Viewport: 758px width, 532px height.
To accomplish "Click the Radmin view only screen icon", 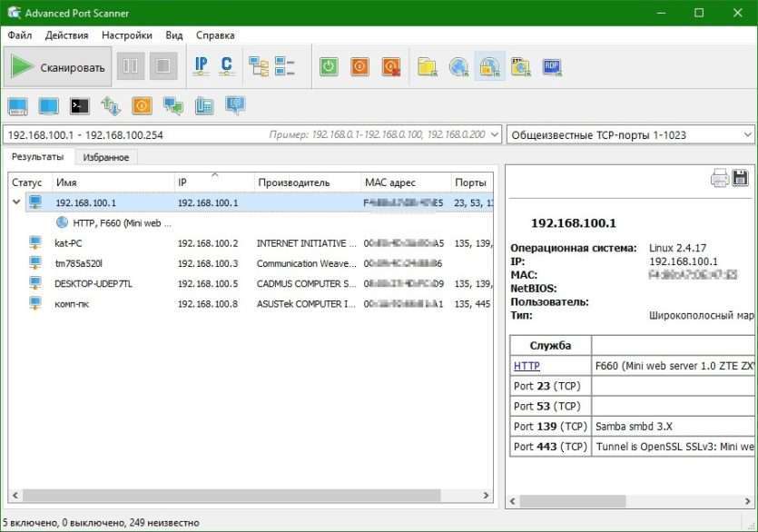I will pos(49,106).
